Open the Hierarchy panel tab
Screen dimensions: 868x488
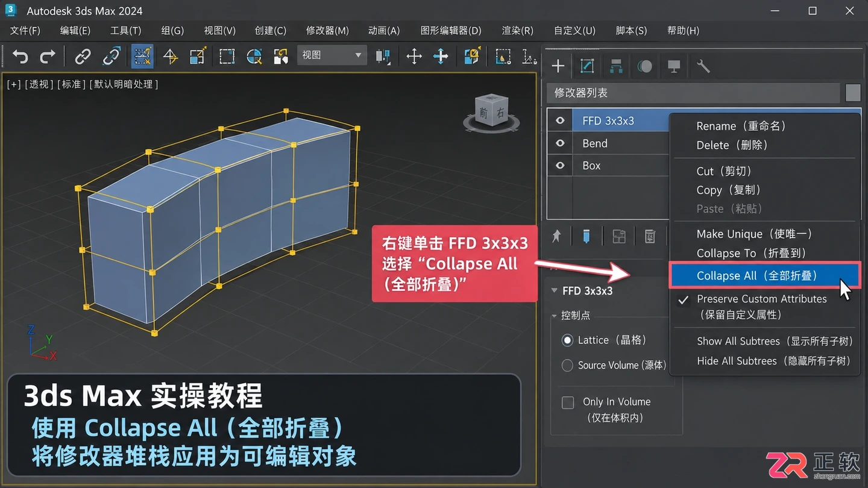[616, 66]
